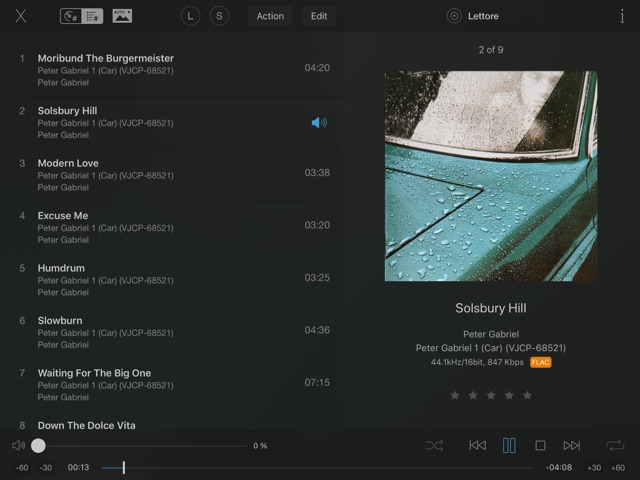This screenshot has width=640, height=480.
Task: Click the circular L button
Action: coord(191,16)
